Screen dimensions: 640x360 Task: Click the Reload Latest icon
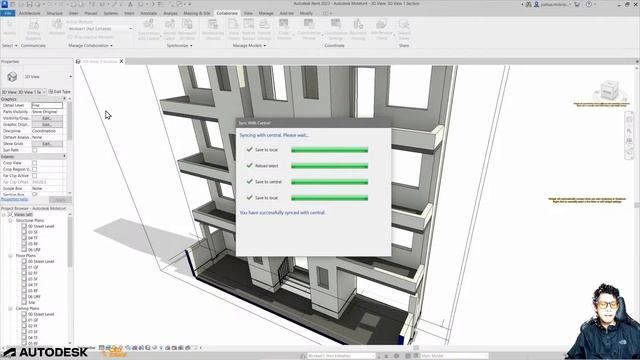pos(170,25)
